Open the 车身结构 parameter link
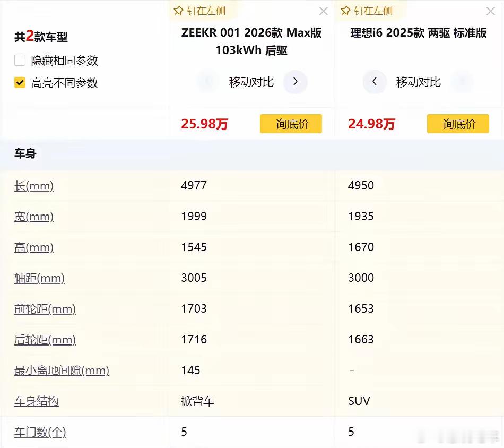The width and height of the screenshot is (504, 448). pyautogui.click(x=36, y=401)
